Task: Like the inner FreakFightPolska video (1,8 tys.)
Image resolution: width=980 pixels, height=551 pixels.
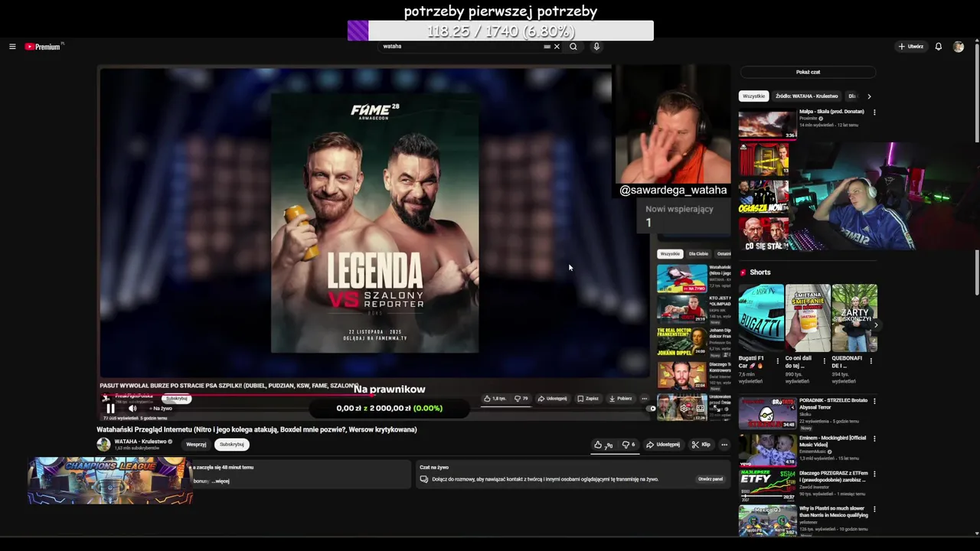Action: click(495, 399)
